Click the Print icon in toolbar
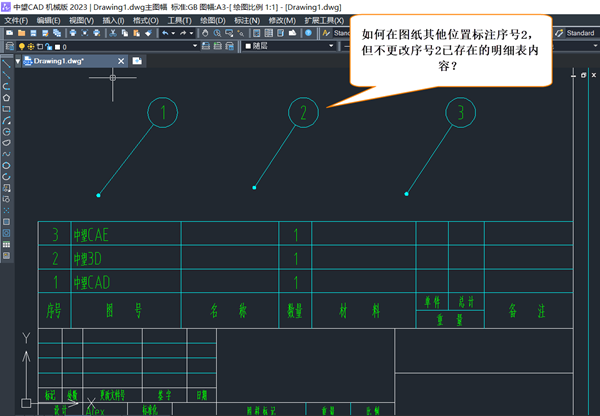Image resolution: width=600 pixels, height=416 pixels. click(73, 33)
